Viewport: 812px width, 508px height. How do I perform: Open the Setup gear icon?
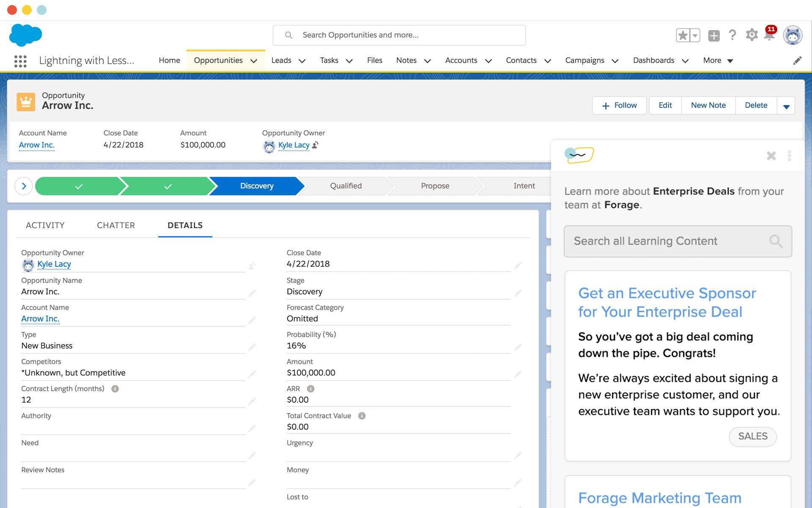coord(752,35)
